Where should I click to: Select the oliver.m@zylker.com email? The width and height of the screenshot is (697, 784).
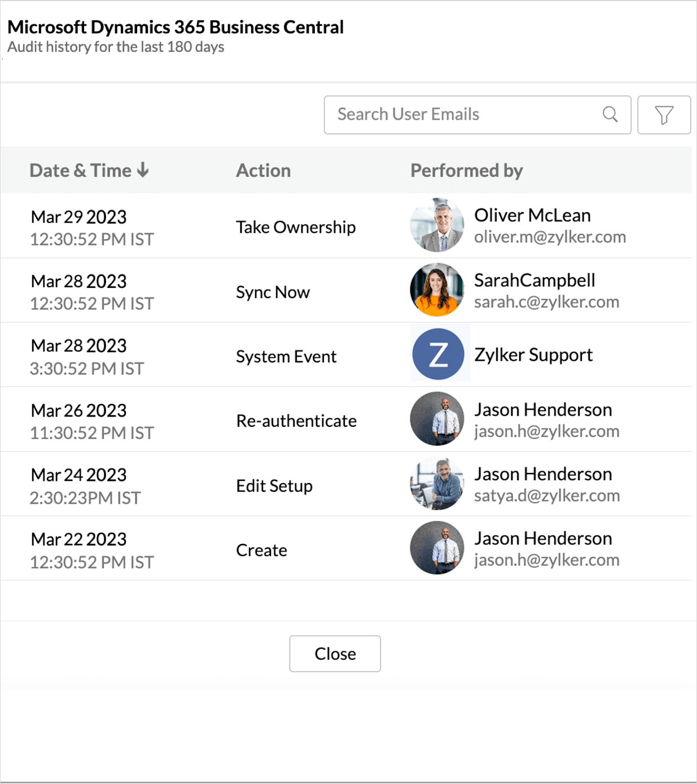[550, 237]
